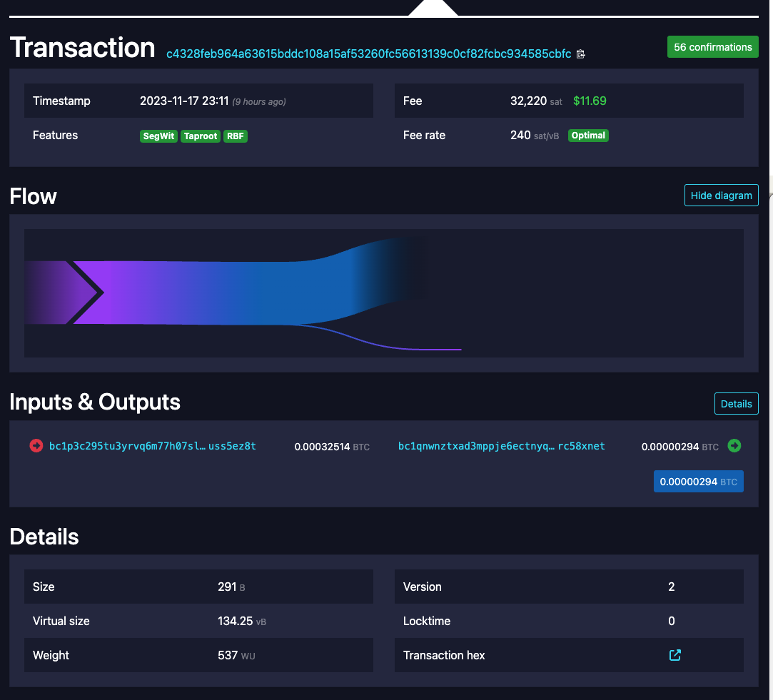
Task: Click the Optimal fee rate badge
Action: (x=588, y=136)
